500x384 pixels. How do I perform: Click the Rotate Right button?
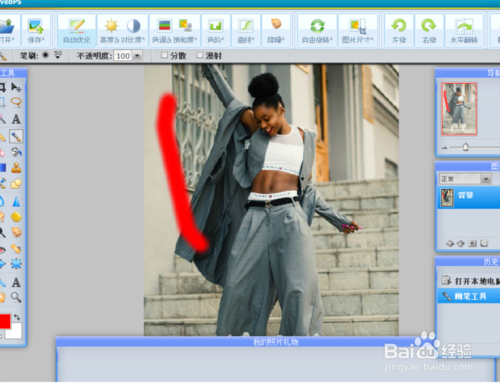429,31
